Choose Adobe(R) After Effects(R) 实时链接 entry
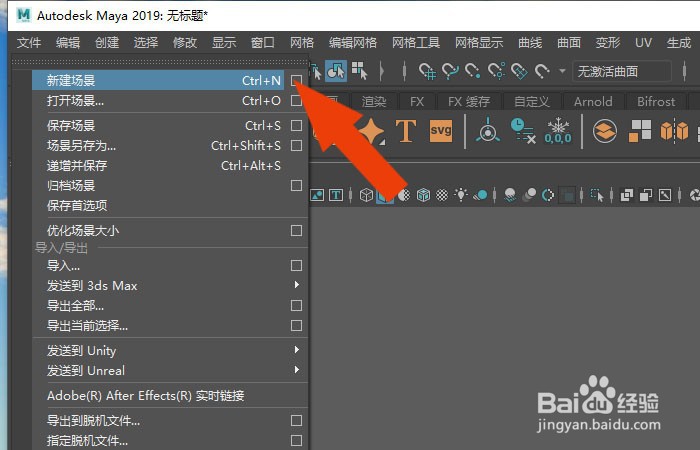Image resolution: width=700 pixels, height=450 pixels. [170, 396]
